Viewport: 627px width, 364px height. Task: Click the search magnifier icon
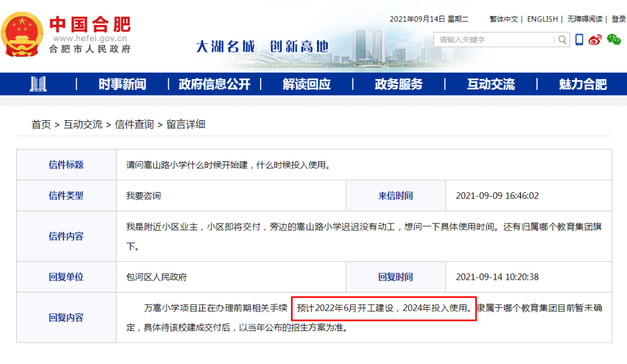tap(562, 39)
